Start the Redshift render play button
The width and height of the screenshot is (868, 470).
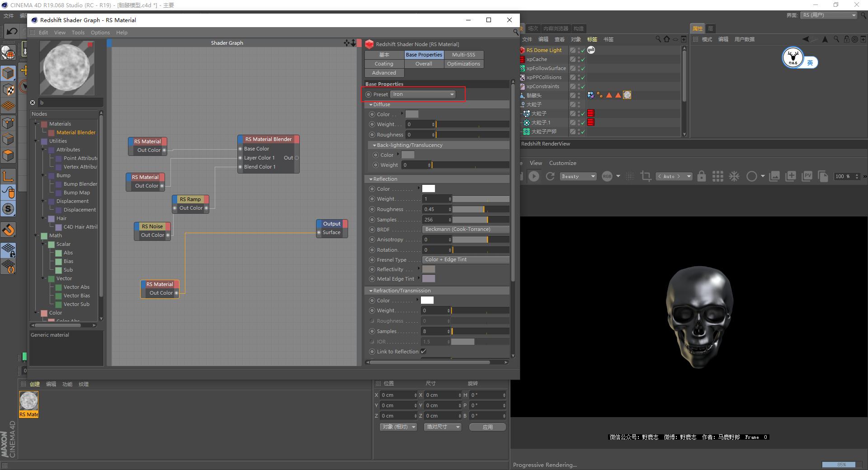534,176
